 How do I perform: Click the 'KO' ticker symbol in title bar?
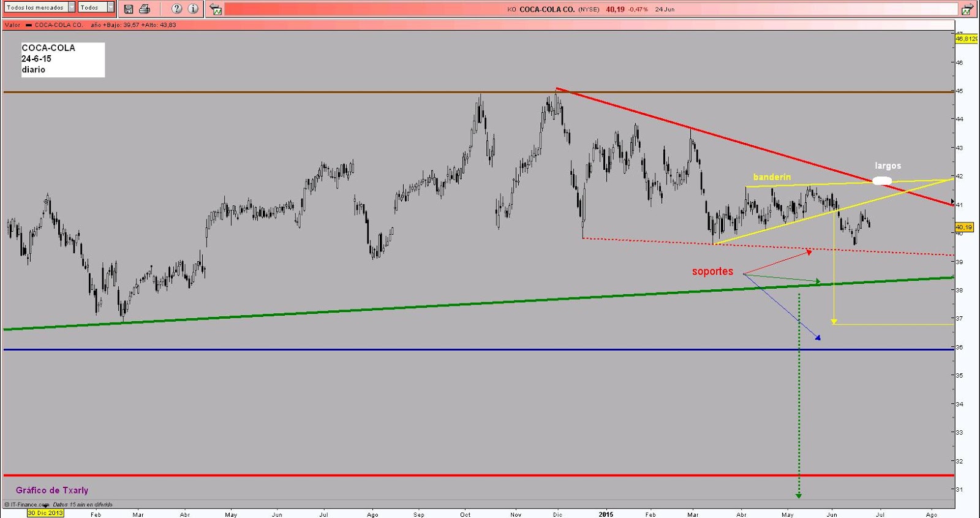[x=511, y=9]
